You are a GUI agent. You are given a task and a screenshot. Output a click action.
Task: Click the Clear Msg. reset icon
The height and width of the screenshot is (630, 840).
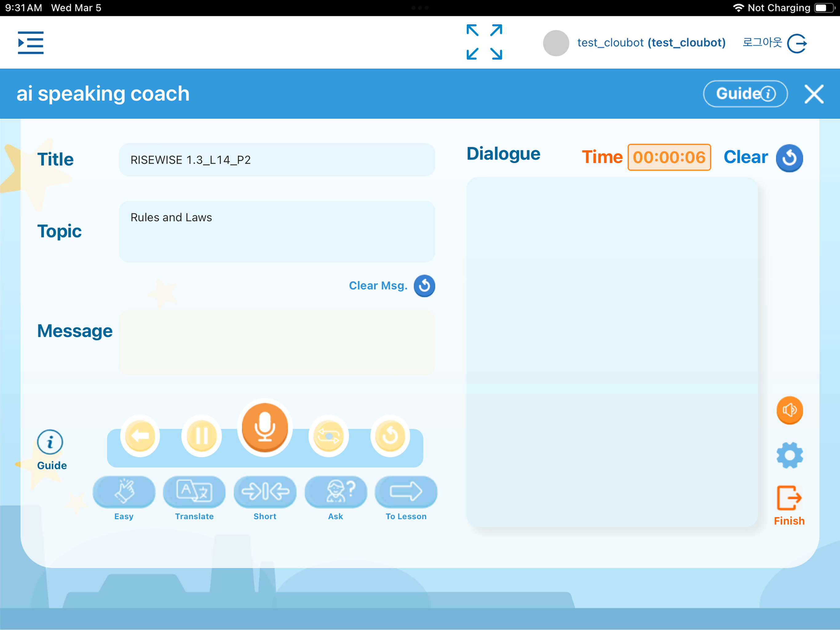[424, 285]
